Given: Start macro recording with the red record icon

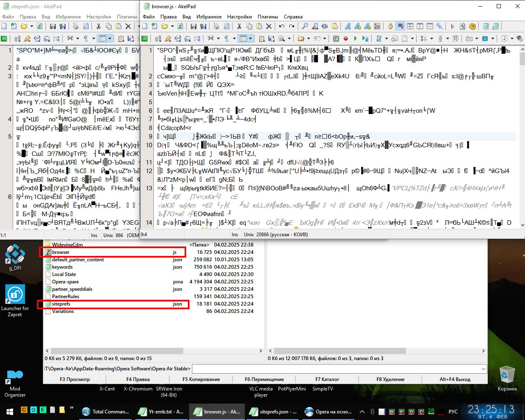Looking at the screenshot, I should 345,39.
